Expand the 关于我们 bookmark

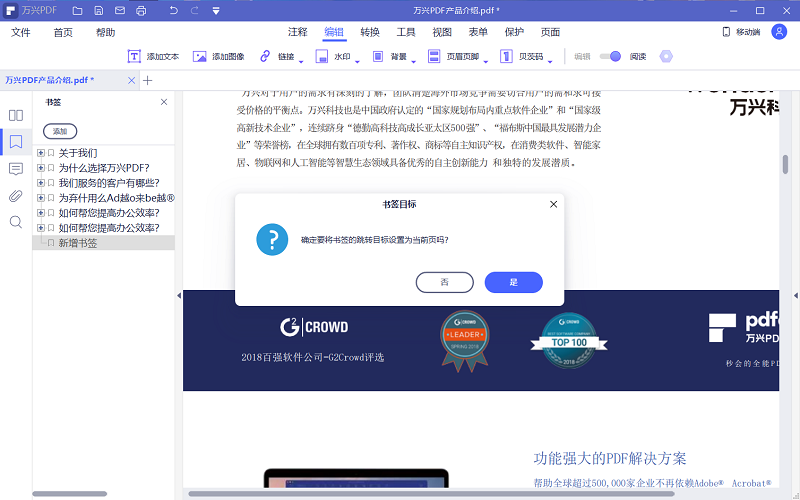[41, 153]
